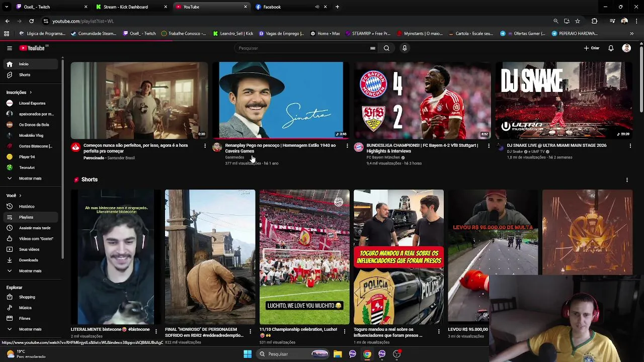The image size is (644, 362).
Task: Open a new browser tab
Action: point(337,7)
